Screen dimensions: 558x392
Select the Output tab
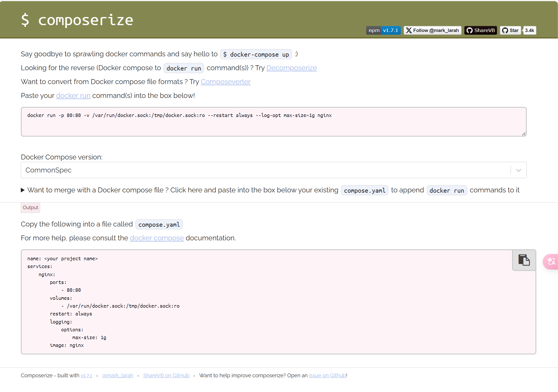click(30, 207)
